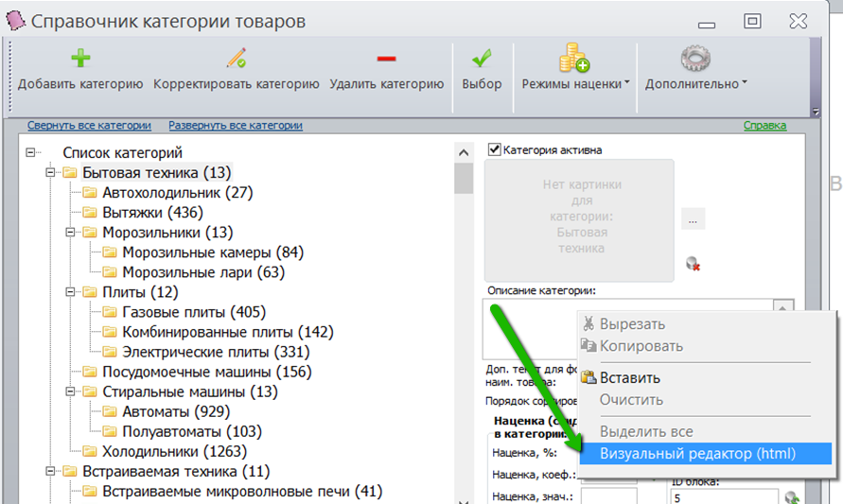Click the Свернуть все категории link
843x504 pixels.
[89, 125]
